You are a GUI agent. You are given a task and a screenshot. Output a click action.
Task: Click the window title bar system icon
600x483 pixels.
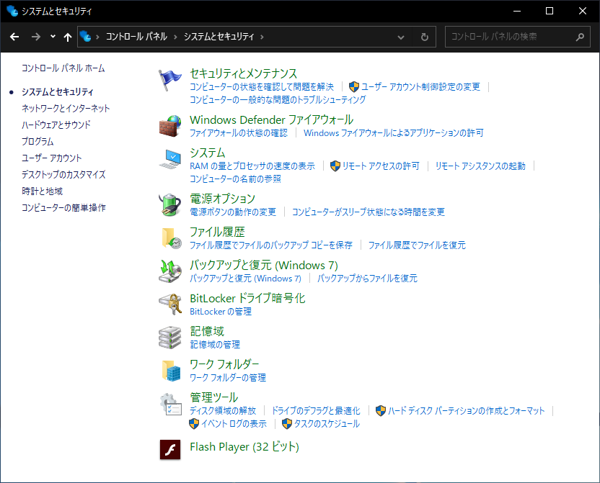coord(12,11)
